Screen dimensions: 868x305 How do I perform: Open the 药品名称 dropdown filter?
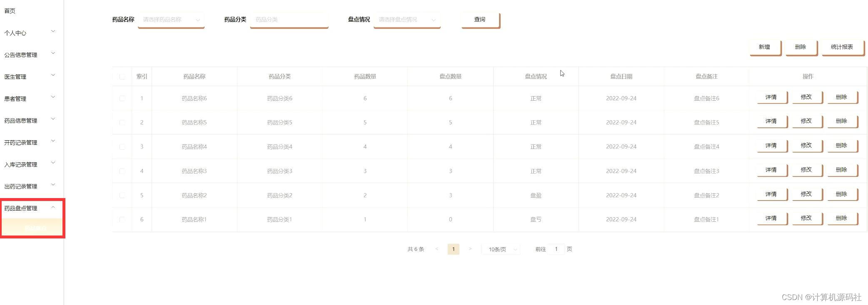[x=171, y=20]
